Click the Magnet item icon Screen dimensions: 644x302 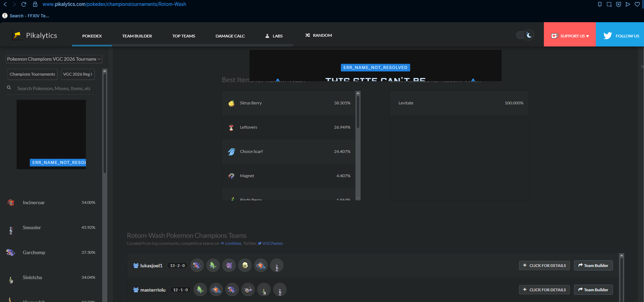point(231,176)
